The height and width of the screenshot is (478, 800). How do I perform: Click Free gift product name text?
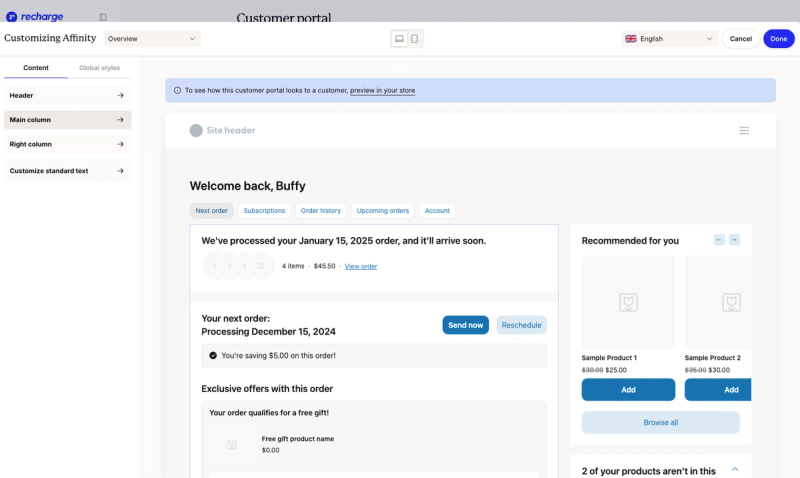(x=298, y=439)
